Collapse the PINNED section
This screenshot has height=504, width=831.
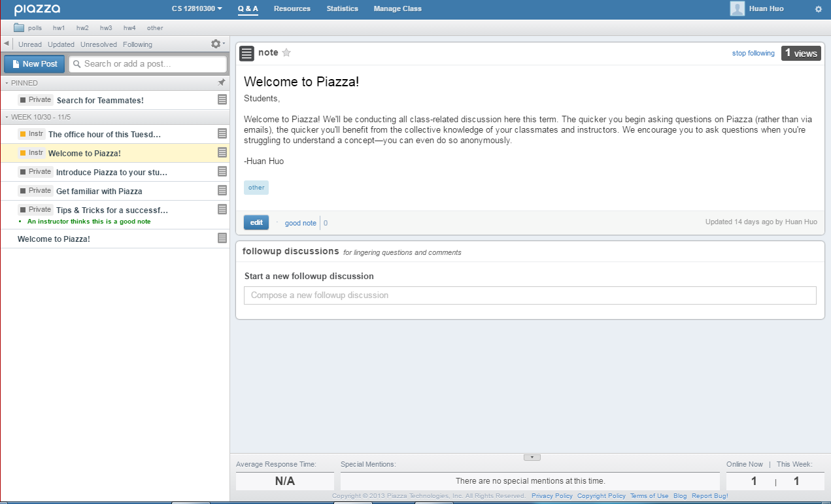pyautogui.click(x=21, y=83)
